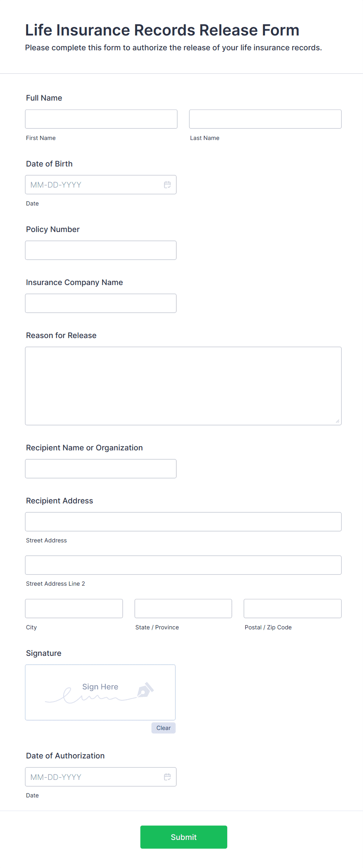This screenshot has height=868, width=363.
Task: Clear the signature with the Clear button
Action: tap(163, 728)
